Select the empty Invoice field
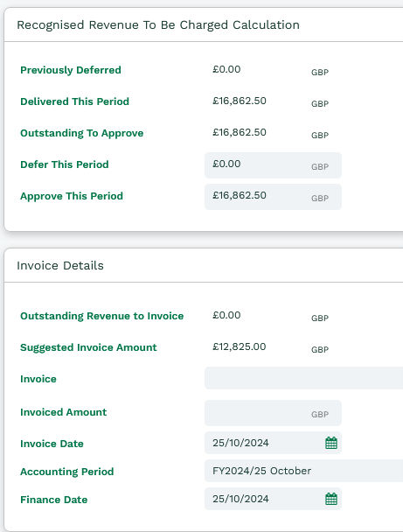The image size is (403, 532). 303,378
